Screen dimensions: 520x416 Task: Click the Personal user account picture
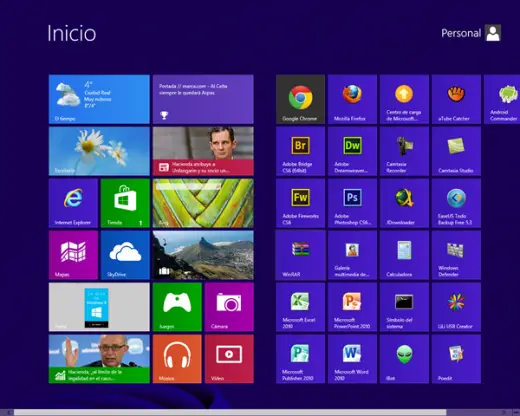point(493,33)
